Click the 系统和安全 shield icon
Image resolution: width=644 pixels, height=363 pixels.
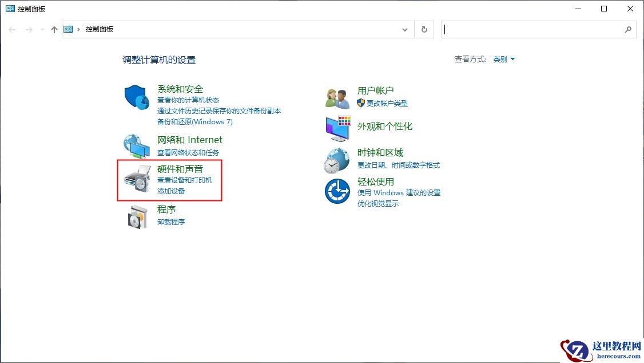click(x=136, y=97)
